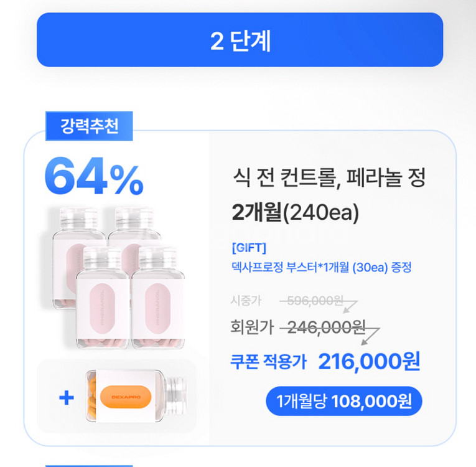Click the orange DEXAPRO bottle image
Image resolution: width=476 pixels, height=467 pixels.
137,396
